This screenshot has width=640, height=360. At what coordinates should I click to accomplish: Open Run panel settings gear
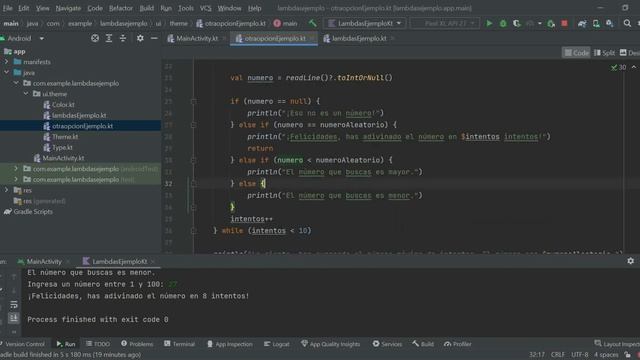(631, 261)
